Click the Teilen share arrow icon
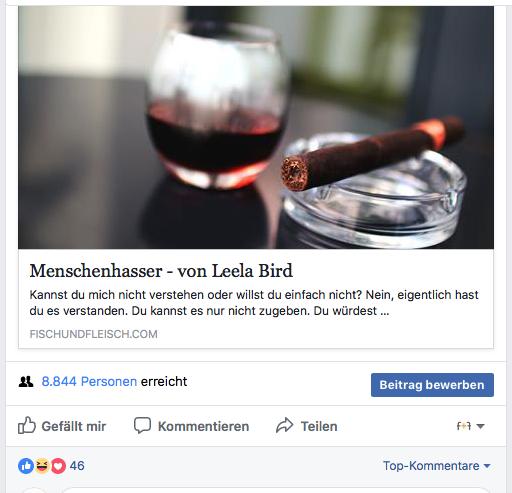The width and height of the screenshot is (512, 493). 284,425
